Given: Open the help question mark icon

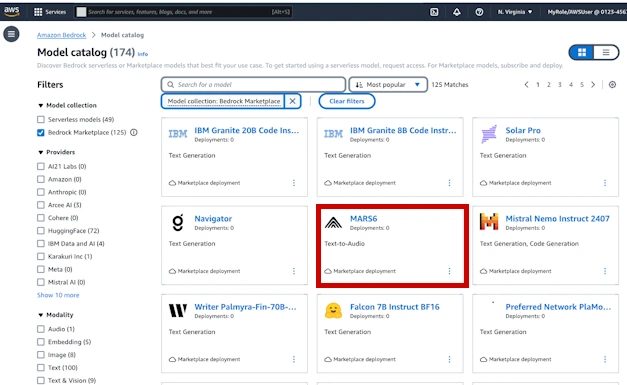Looking at the screenshot, I should click(x=479, y=12).
